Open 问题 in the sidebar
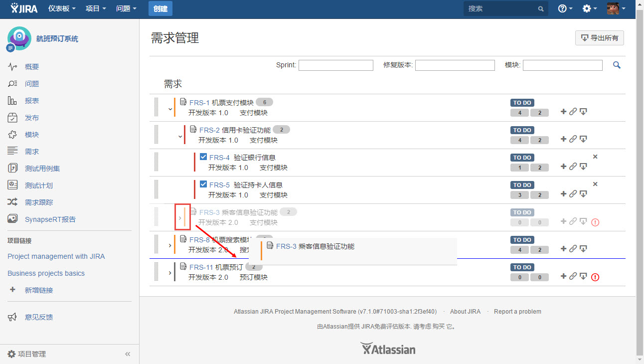Image resolution: width=644 pixels, height=364 pixels. tap(32, 84)
